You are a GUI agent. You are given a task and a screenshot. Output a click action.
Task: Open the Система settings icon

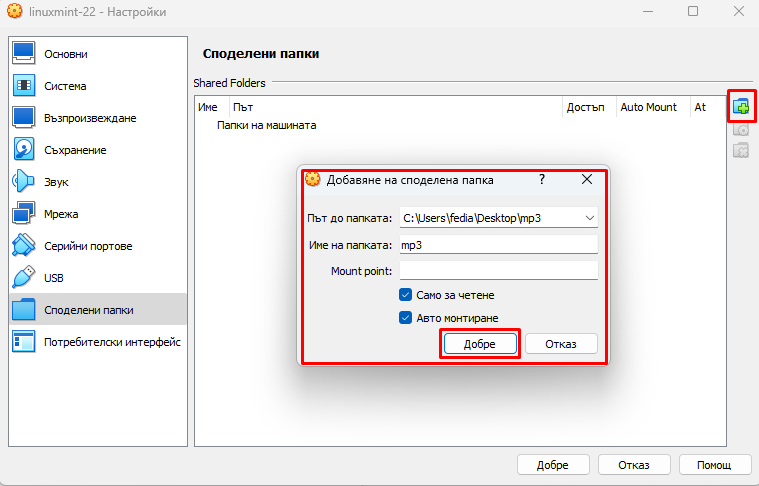(x=24, y=86)
